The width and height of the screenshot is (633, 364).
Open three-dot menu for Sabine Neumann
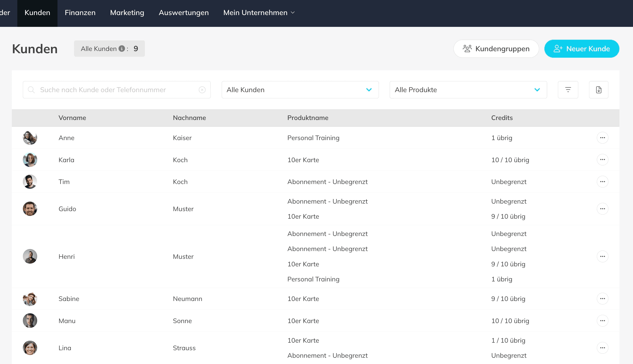[x=602, y=298]
